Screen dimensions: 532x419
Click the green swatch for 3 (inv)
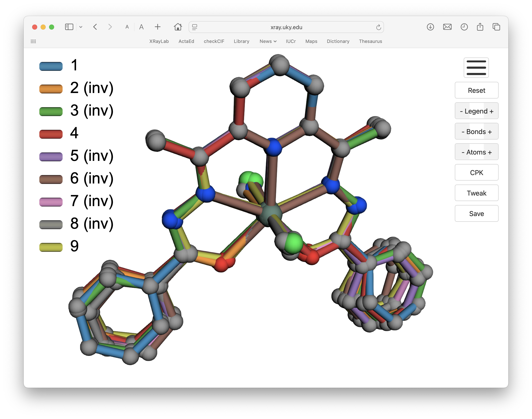pyautogui.click(x=51, y=111)
